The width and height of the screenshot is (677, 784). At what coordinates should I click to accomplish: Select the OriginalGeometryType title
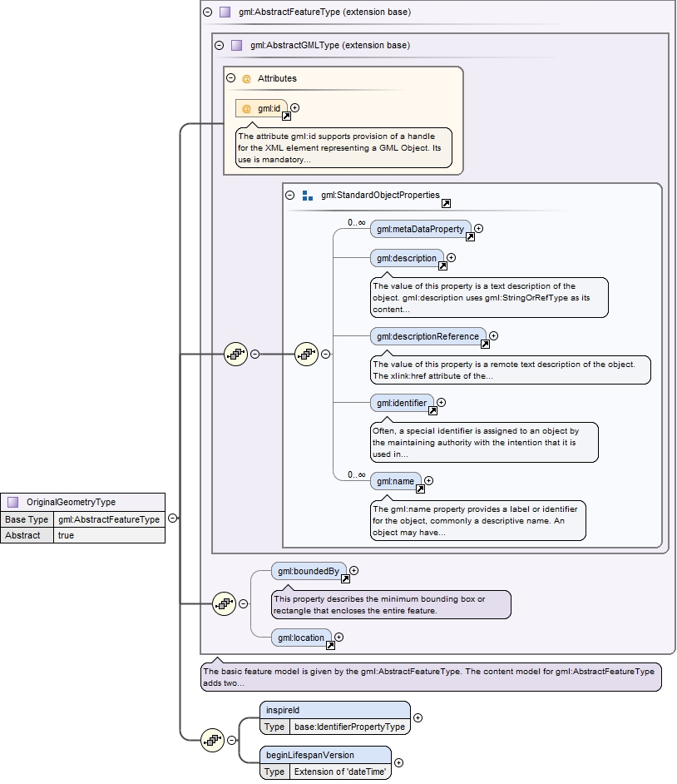point(71,502)
